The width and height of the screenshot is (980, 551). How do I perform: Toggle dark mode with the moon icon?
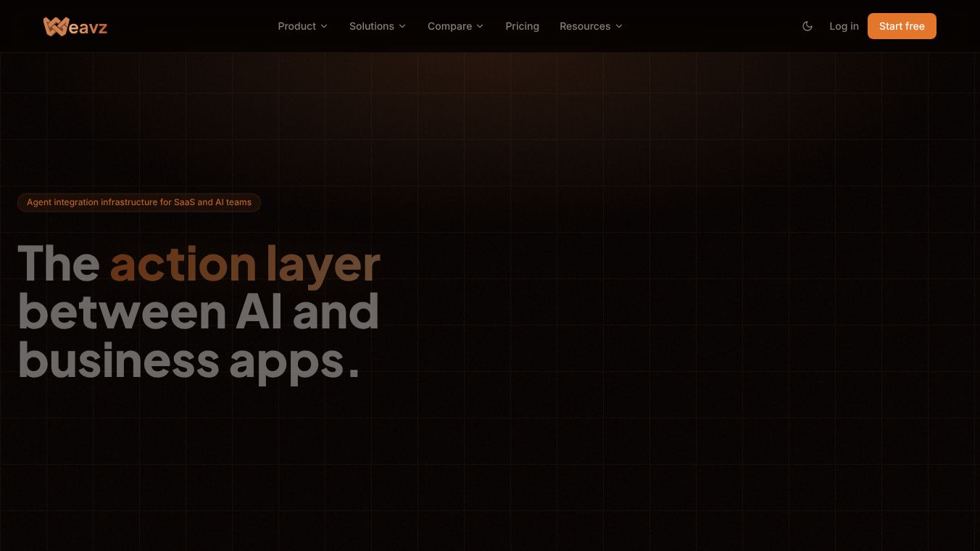point(807,26)
